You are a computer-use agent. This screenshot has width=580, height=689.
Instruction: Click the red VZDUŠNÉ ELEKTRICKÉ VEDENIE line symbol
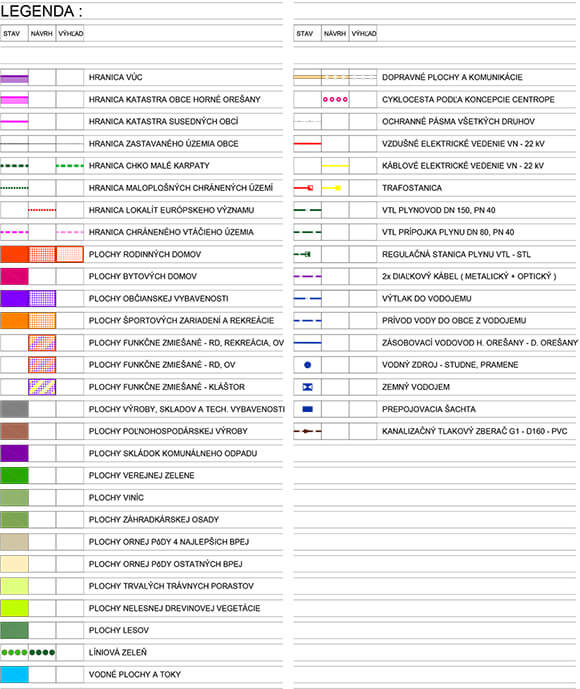pos(308,144)
